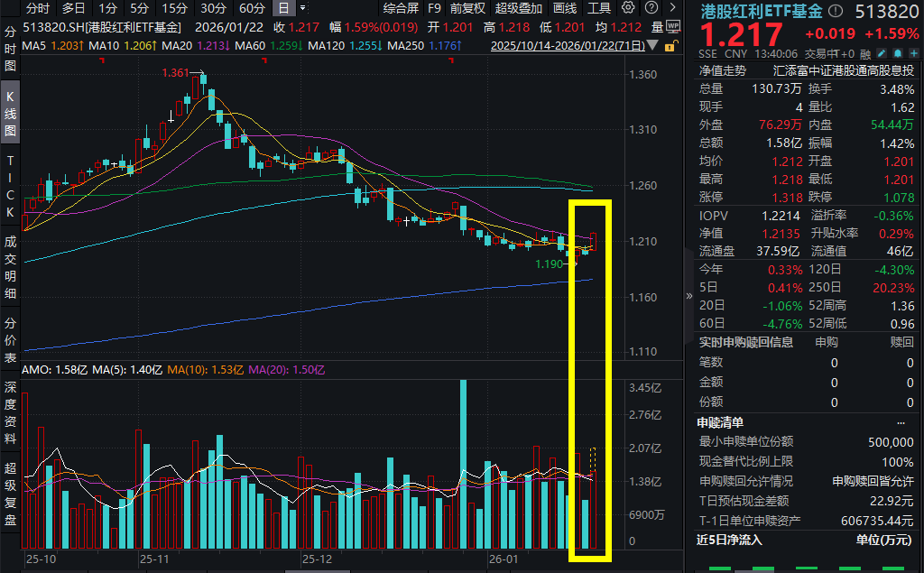The image size is (924, 573).
Task: Click the bell icon to set a price alert
Action: point(898,53)
